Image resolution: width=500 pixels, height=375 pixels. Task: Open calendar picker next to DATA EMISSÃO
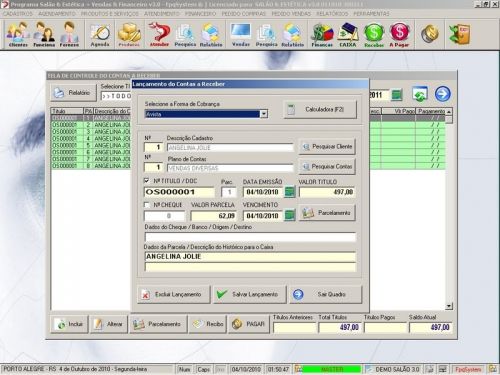click(290, 192)
